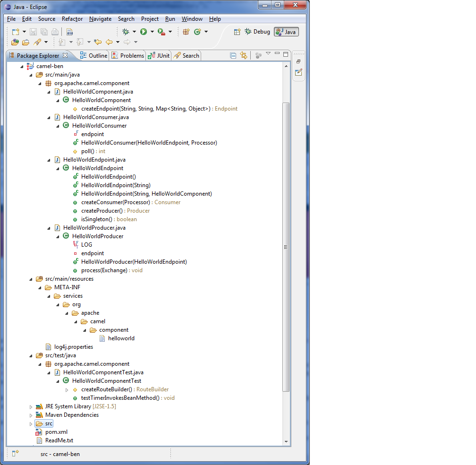The width and height of the screenshot is (476, 465).
Task: Click the Toggle binary/show source icon
Action: [x=69, y=32]
